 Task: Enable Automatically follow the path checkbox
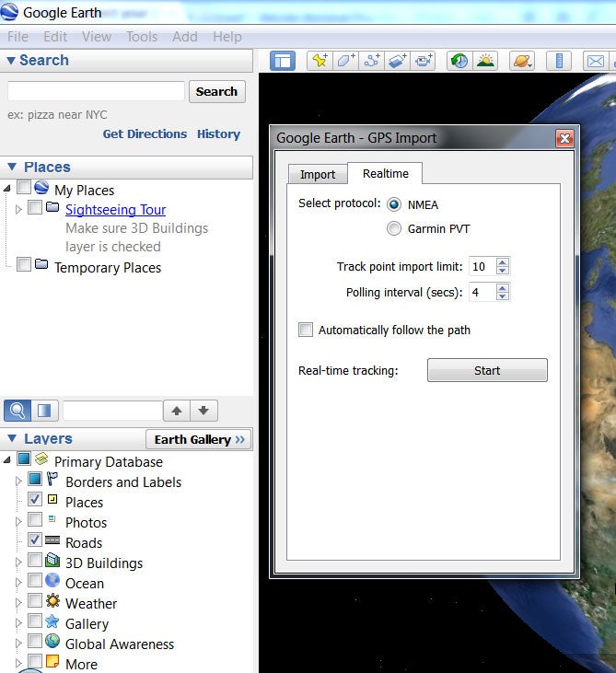click(306, 330)
